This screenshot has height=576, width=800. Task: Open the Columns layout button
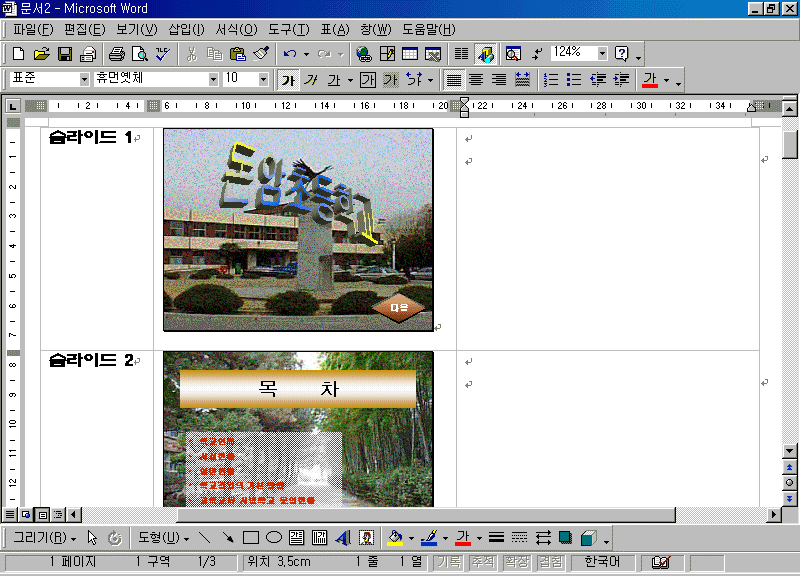(x=461, y=54)
